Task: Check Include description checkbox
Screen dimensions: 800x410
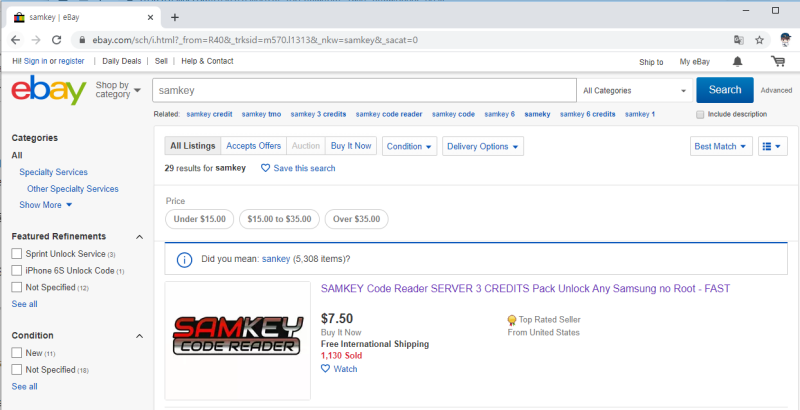Action: pyautogui.click(x=700, y=114)
